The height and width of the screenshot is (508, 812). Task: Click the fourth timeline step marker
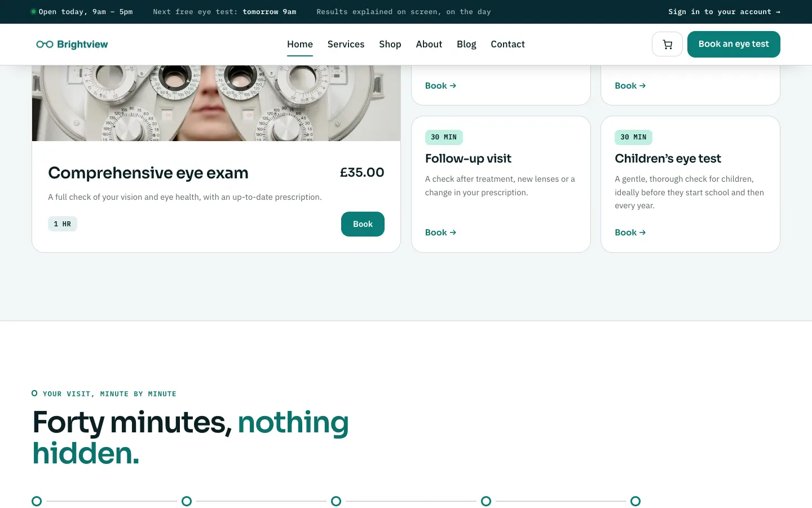click(x=486, y=501)
